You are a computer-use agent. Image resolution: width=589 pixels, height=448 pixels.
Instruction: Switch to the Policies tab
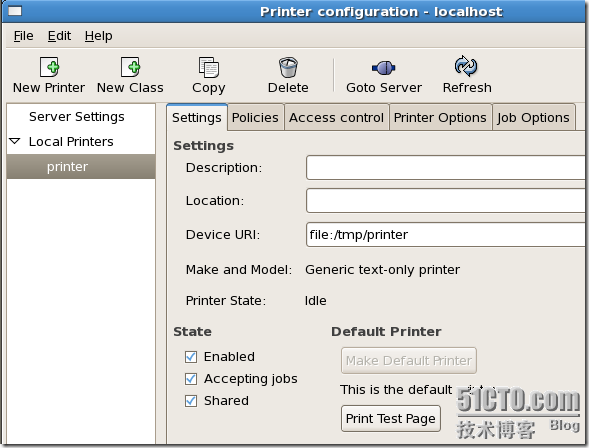[255, 118]
